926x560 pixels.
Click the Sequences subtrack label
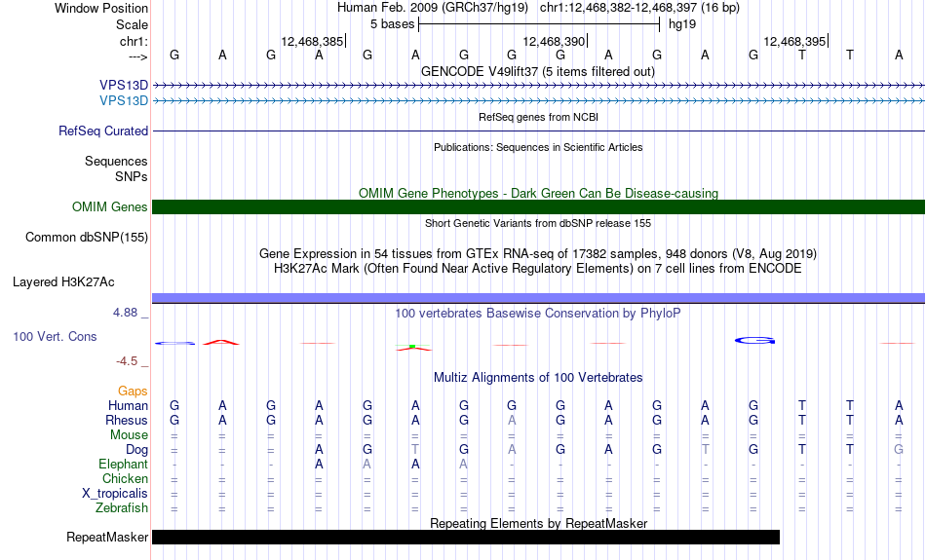pyautogui.click(x=116, y=161)
